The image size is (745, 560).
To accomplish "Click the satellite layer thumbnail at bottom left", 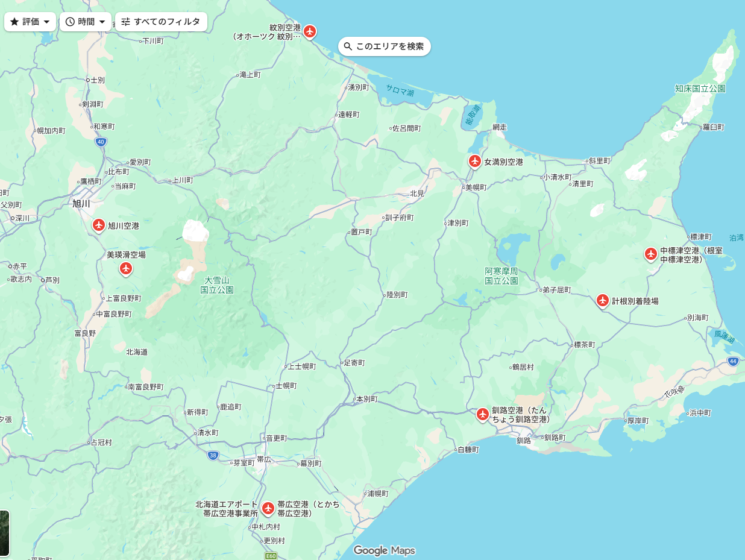I will tap(4, 533).
